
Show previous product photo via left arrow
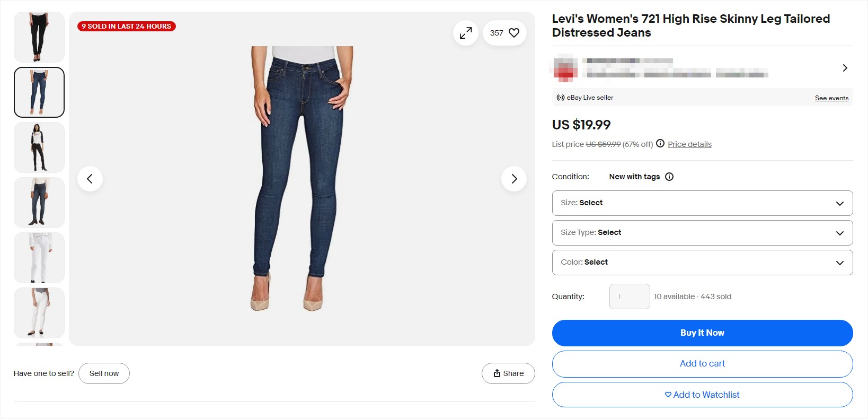[90, 179]
